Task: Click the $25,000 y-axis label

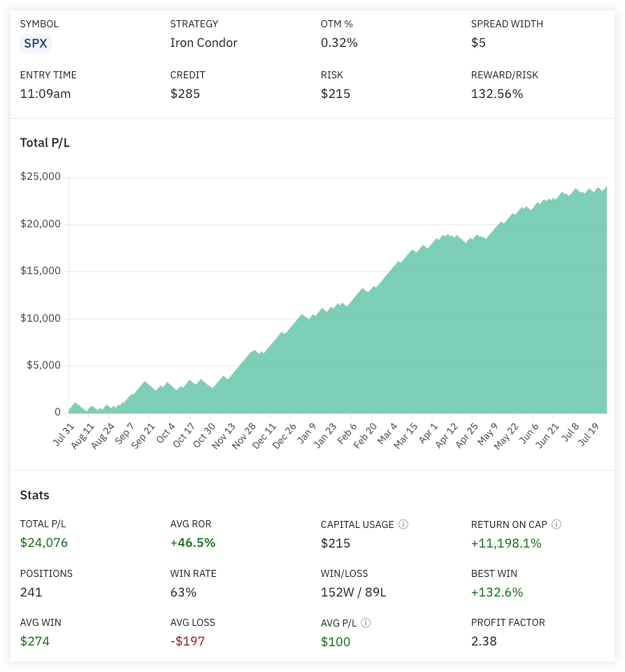Action: coord(40,177)
